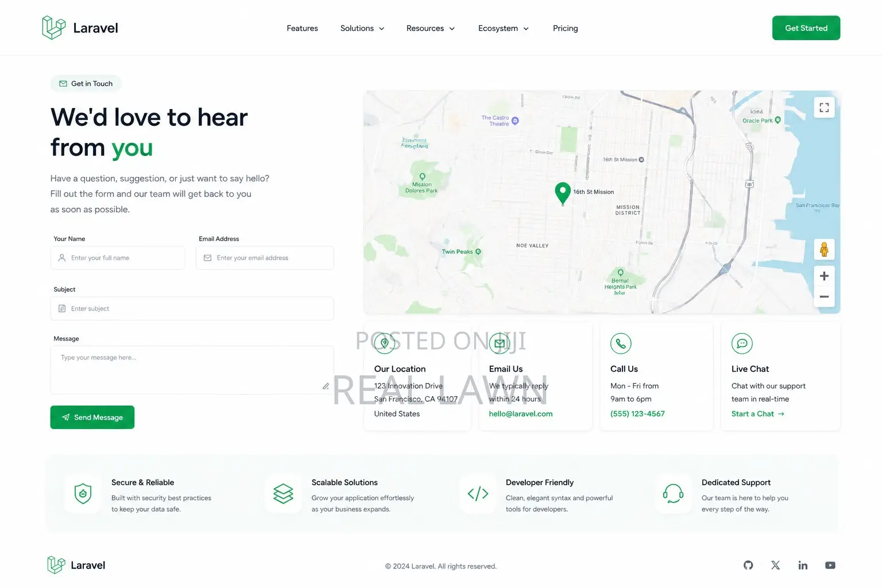This screenshot has width=882, height=588.
Task: Select the Oracle Park map marker
Action: click(777, 120)
